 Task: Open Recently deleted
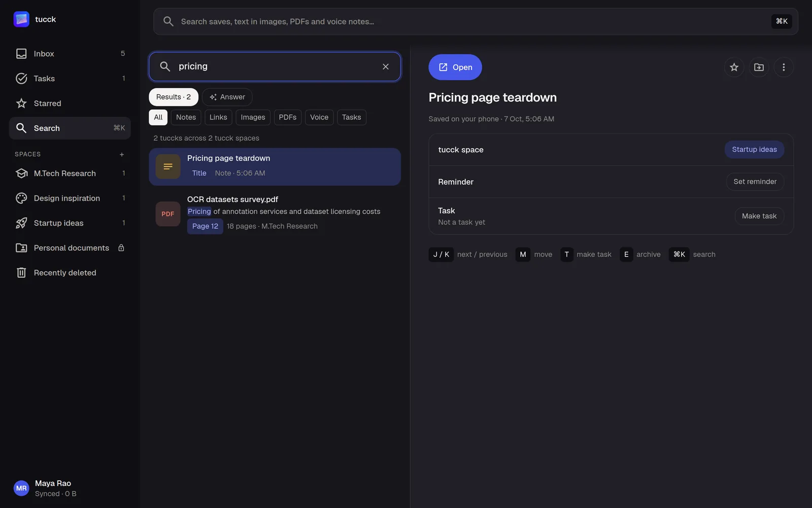coord(70,273)
